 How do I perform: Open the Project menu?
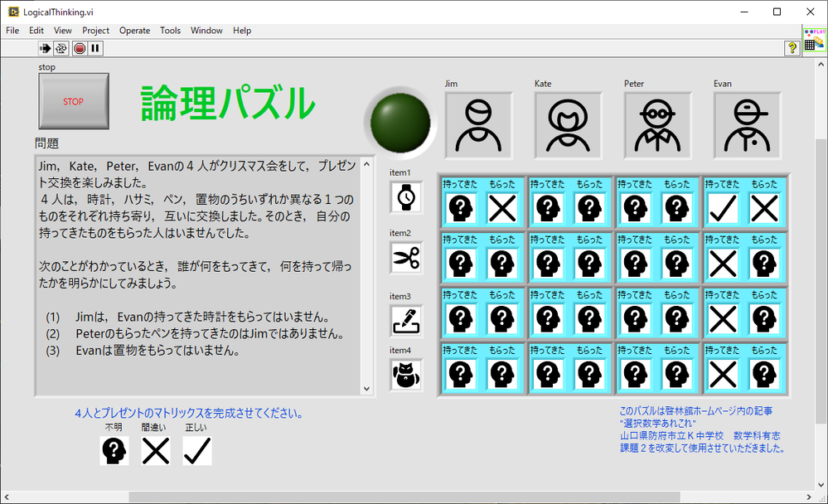pos(95,31)
